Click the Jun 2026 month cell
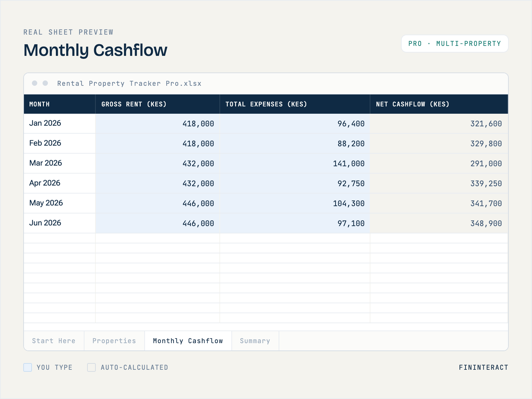This screenshot has height=399, width=532. click(x=60, y=223)
